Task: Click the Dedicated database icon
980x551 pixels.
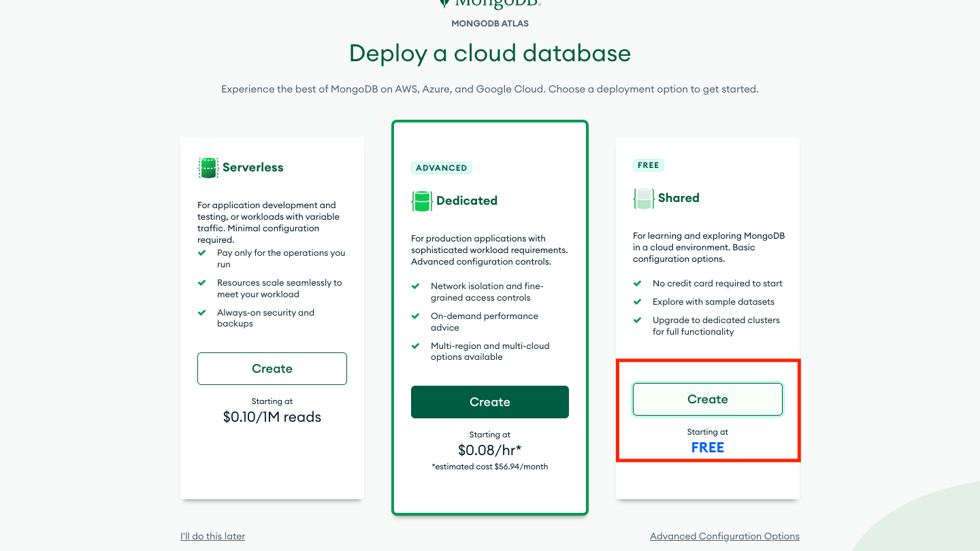Action: pyautogui.click(x=422, y=201)
